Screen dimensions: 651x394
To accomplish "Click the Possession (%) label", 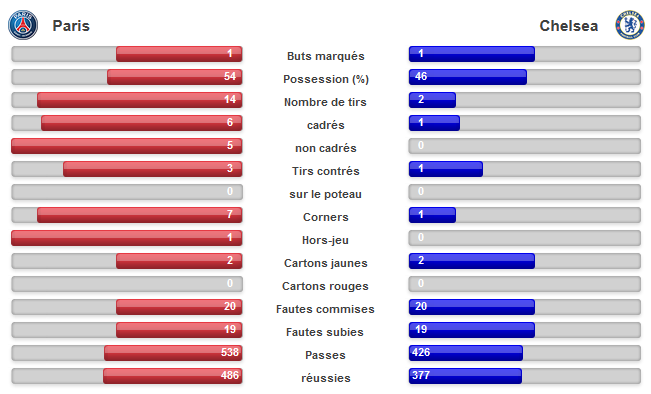I will (326, 79).
